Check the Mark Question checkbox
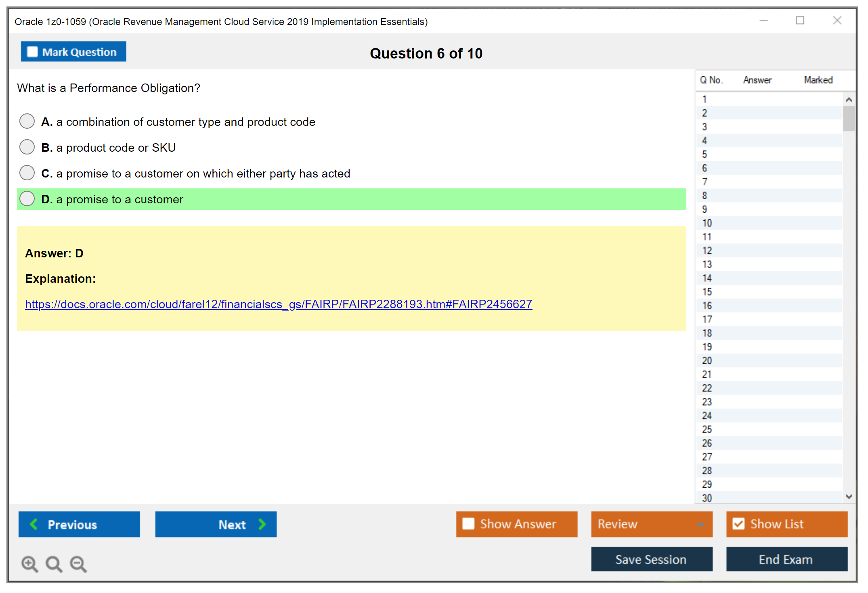868x593 pixels. (32, 51)
